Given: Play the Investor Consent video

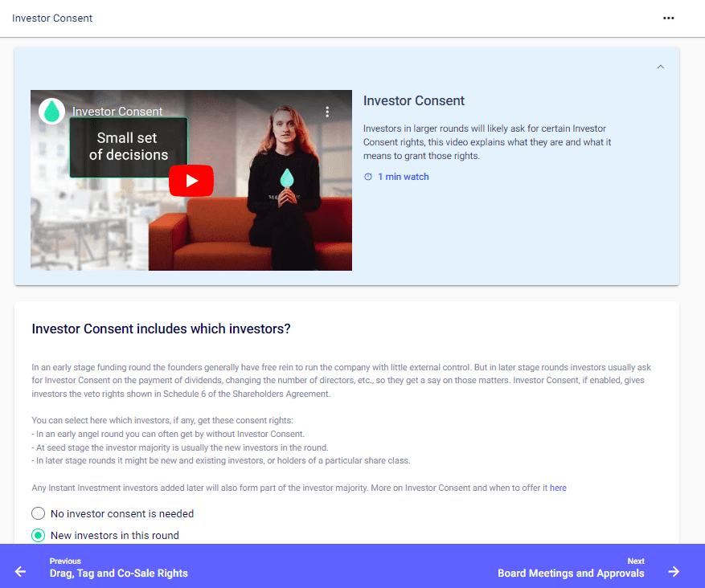Looking at the screenshot, I should click(x=191, y=180).
